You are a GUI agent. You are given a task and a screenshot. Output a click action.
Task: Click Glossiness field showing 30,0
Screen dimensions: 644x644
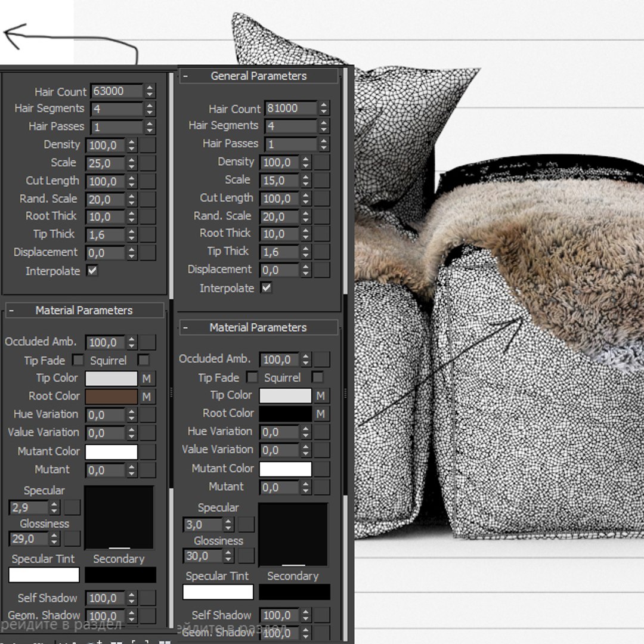[203, 556]
